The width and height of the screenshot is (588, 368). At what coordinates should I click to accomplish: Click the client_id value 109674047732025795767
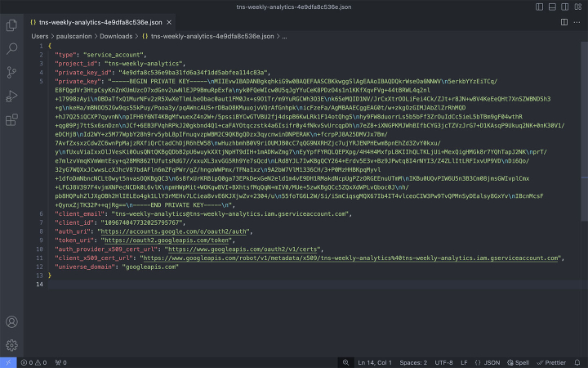pos(142,222)
